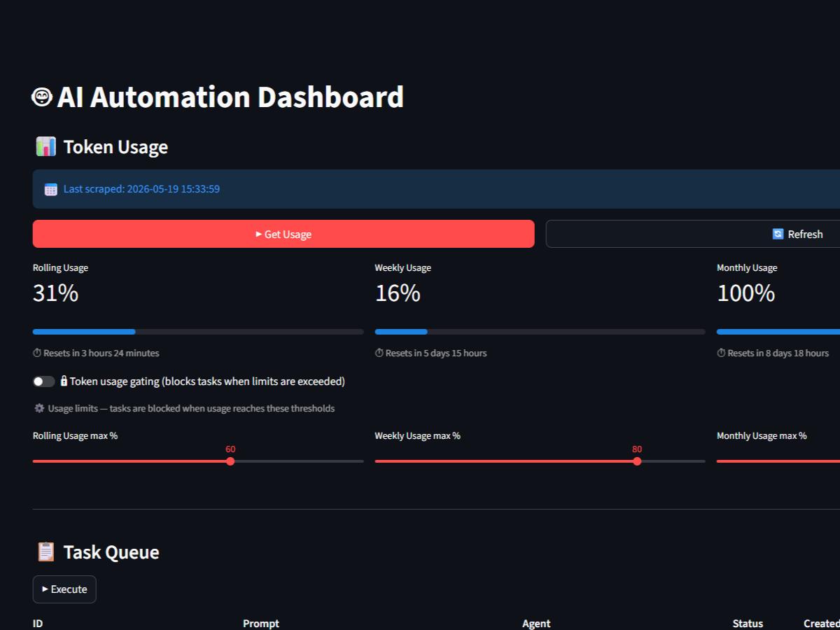Click the calendar icon next to Last scraped
Screen dimensions: 840x630
50,189
